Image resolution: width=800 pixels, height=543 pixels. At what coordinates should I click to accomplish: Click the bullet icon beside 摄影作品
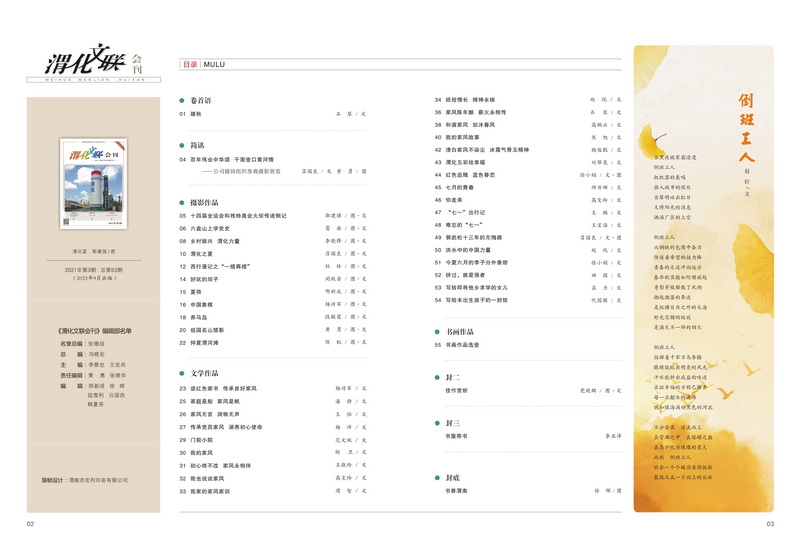(x=183, y=202)
